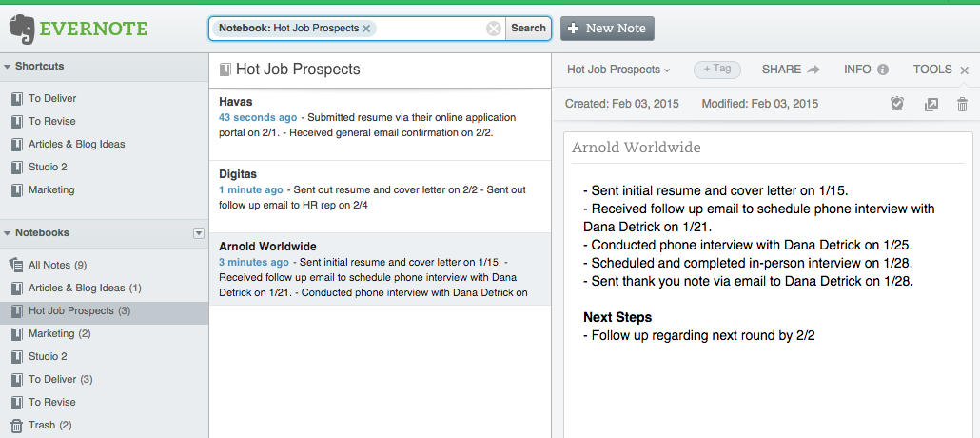
Task: Click the All Notes stacked-pages icon
Action: point(15,265)
